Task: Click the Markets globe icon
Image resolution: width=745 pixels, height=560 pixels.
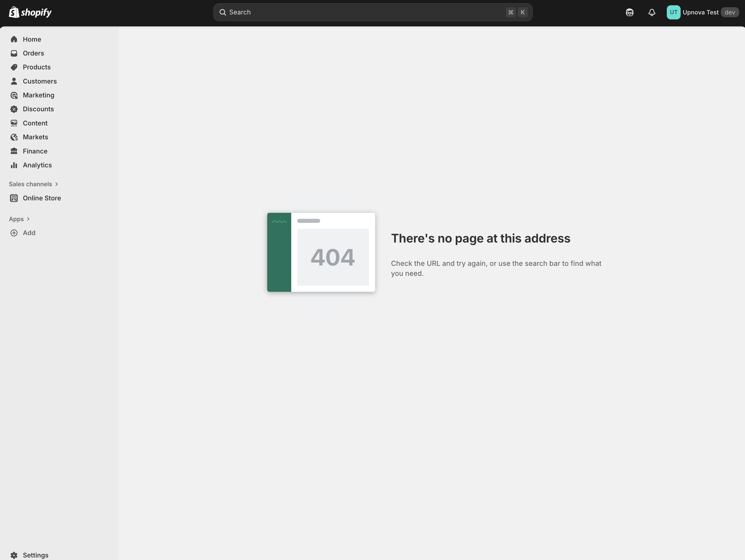Action: (14, 137)
